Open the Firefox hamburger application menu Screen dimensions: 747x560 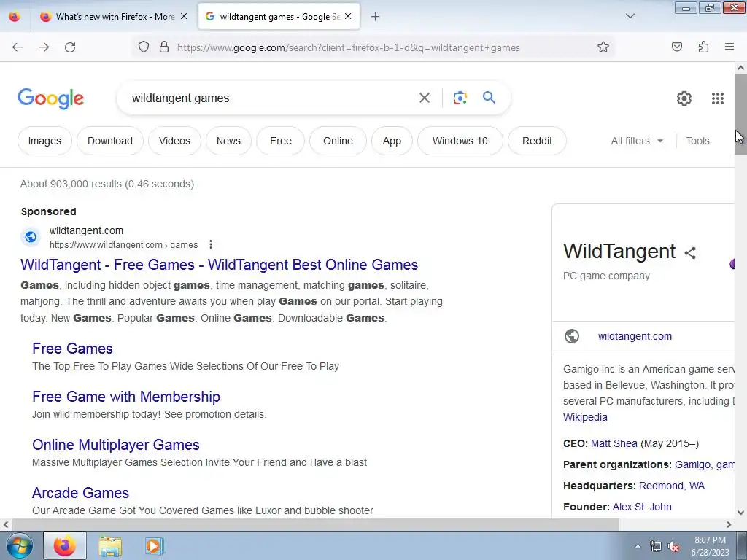coord(729,47)
